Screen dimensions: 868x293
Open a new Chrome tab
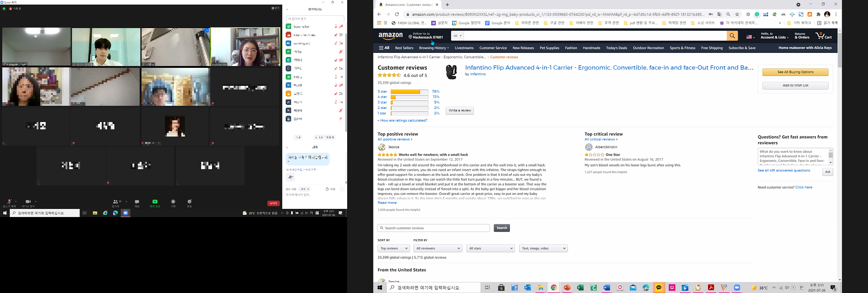(x=447, y=5)
